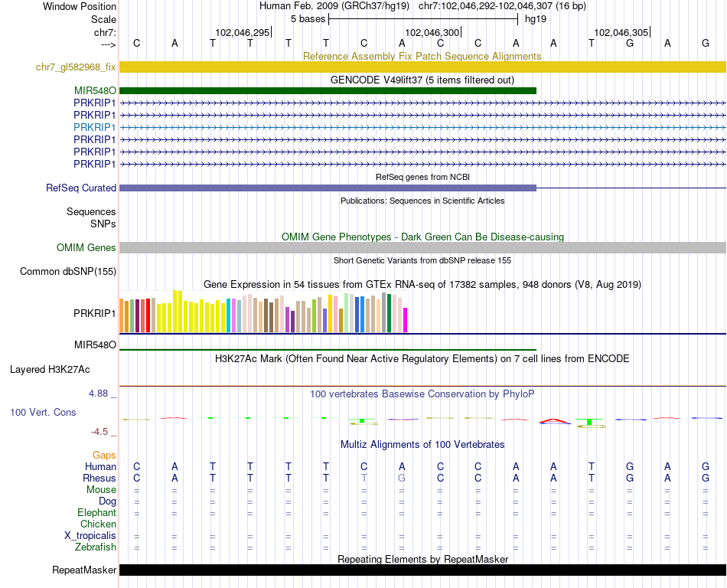
Task: Click the -4.5 PhyloP scale value
Action: [x=99, y=432]
